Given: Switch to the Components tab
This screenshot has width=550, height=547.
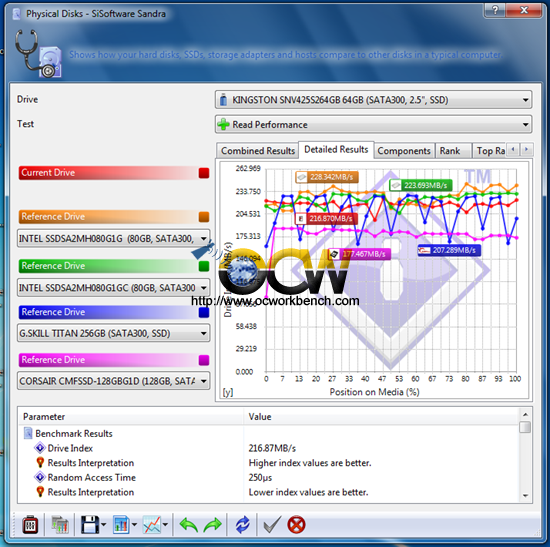Looking at the screenshot, I should (404, 151).
